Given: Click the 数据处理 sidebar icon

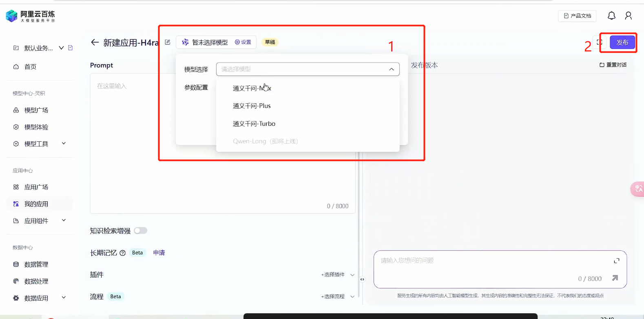Looking at the screenshot, I should click(x=16, y=281).
